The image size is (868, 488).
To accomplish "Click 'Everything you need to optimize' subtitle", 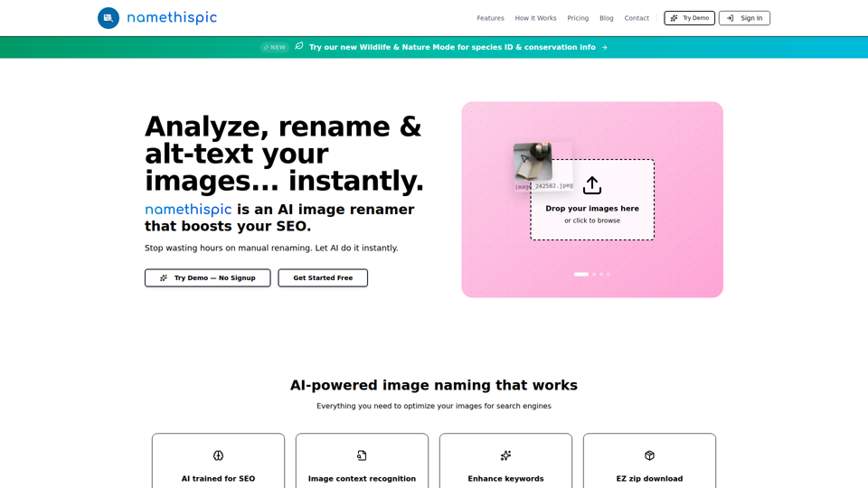I will coord(434,406).
